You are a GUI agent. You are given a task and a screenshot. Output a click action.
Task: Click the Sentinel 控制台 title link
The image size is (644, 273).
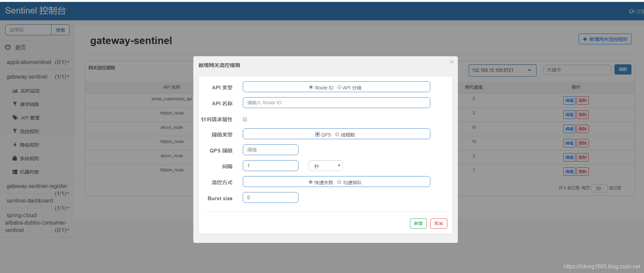coord(35,10)
